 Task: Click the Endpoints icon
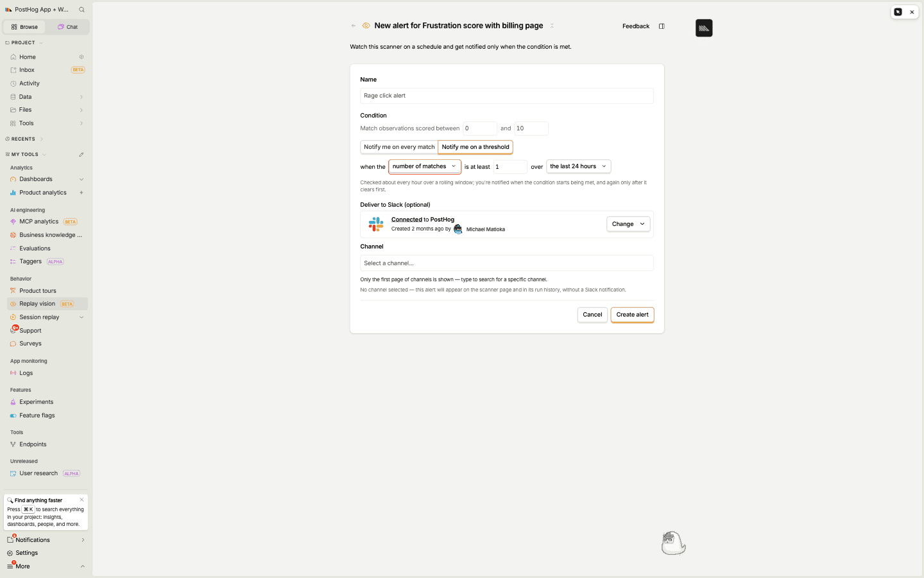tap(13, 444)
